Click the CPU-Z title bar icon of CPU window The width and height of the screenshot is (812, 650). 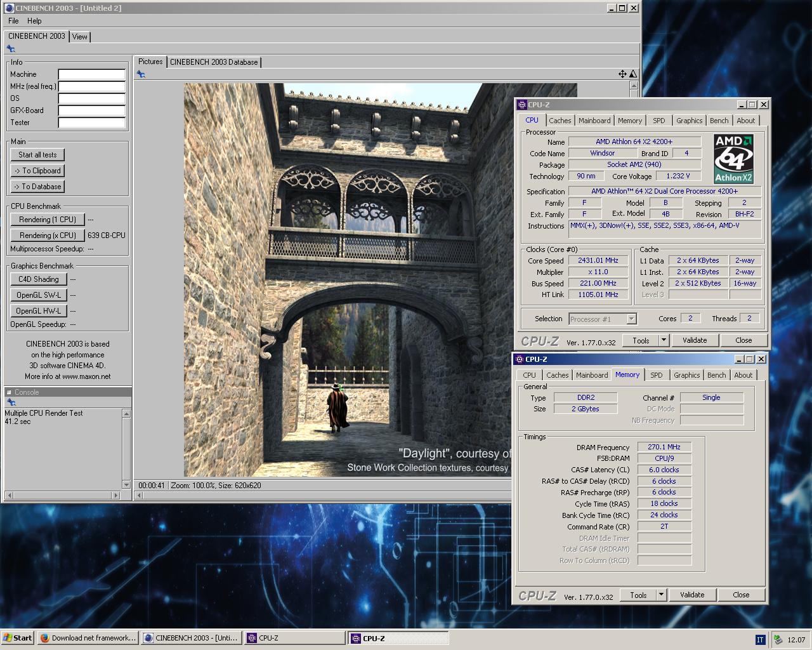pos(521,105)
